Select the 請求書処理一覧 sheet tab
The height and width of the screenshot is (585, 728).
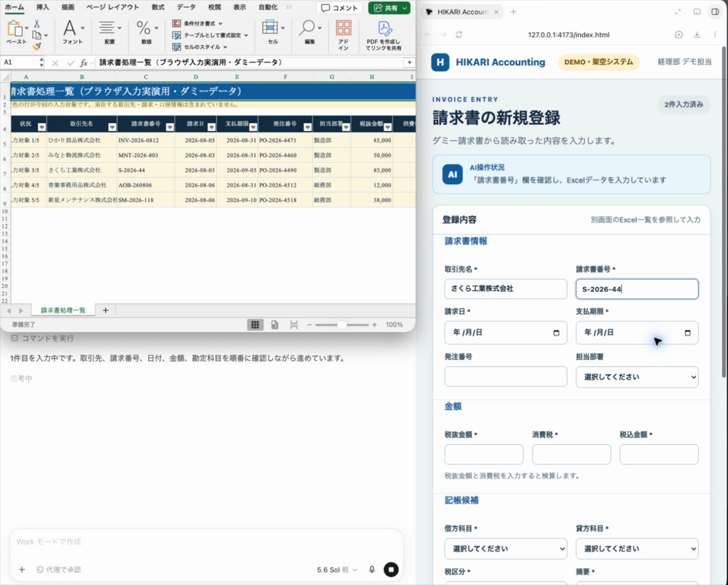point(63,310)
